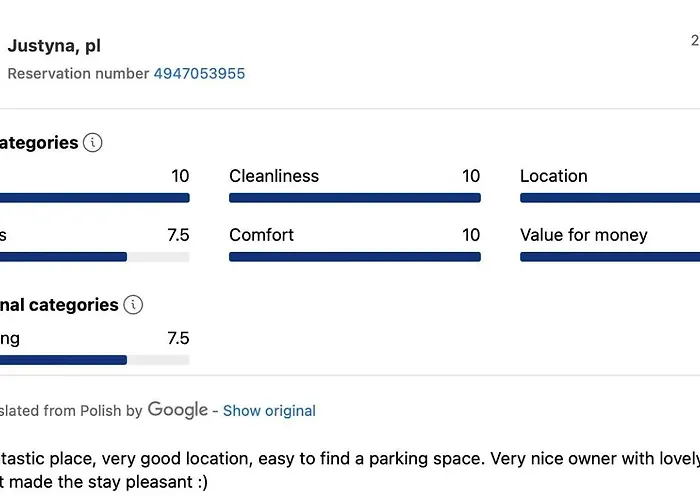Click the info icon beside the categories heading

(x=93, y=143)
